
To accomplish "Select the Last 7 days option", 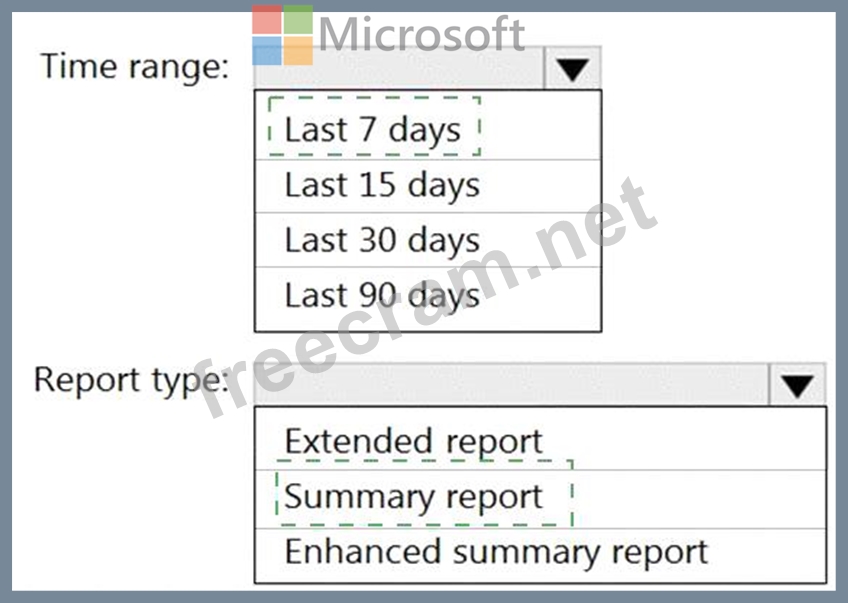I will [372, 129].
